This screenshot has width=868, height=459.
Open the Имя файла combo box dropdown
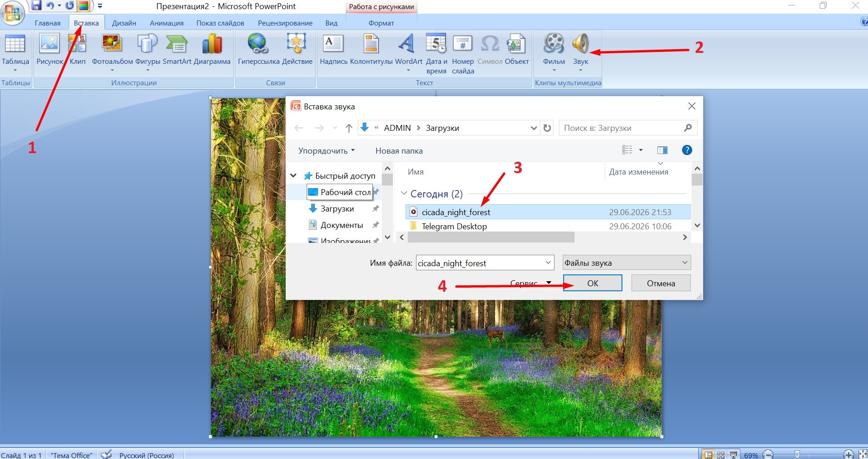pos(548,263)
